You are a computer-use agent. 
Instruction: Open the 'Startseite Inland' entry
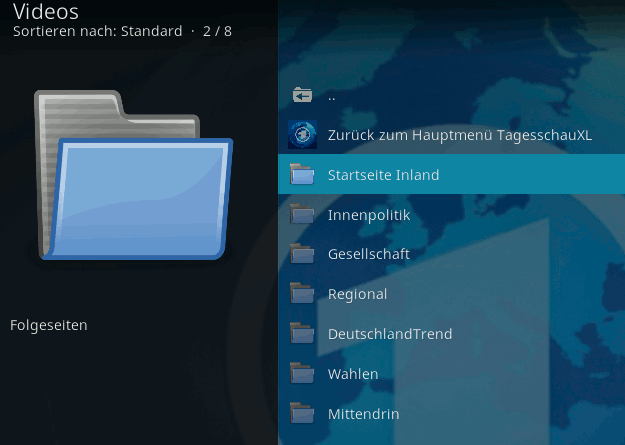pos(451,174)
